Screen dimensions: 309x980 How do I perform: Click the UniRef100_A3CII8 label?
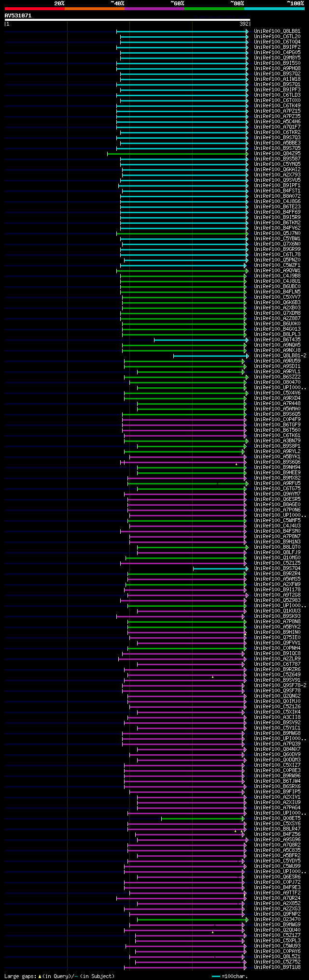pos(277,717)
